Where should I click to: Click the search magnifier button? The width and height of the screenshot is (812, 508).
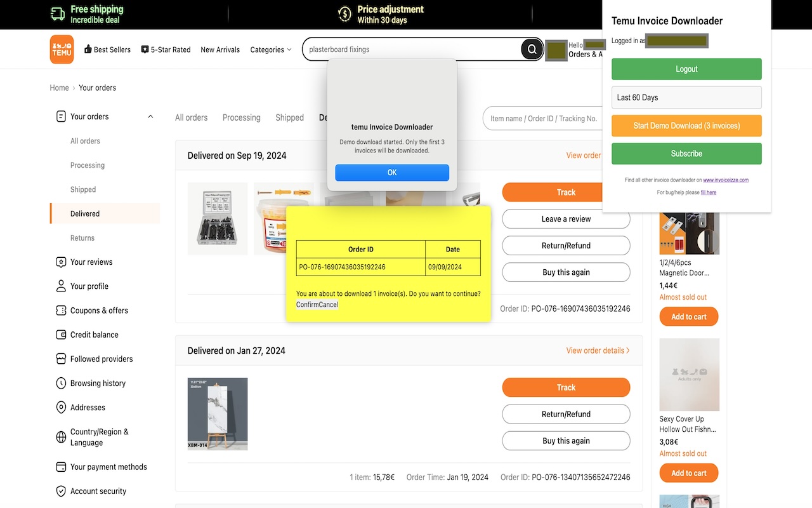tap(532, 50)
